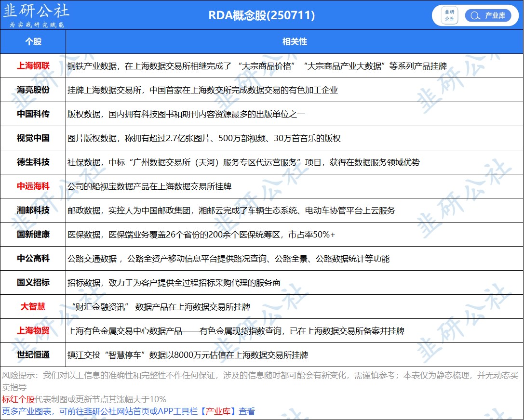Screen dimensions: 524x420
Task: Click the description starting with 挂牌上海数据交易所
Action: point(203,90)
